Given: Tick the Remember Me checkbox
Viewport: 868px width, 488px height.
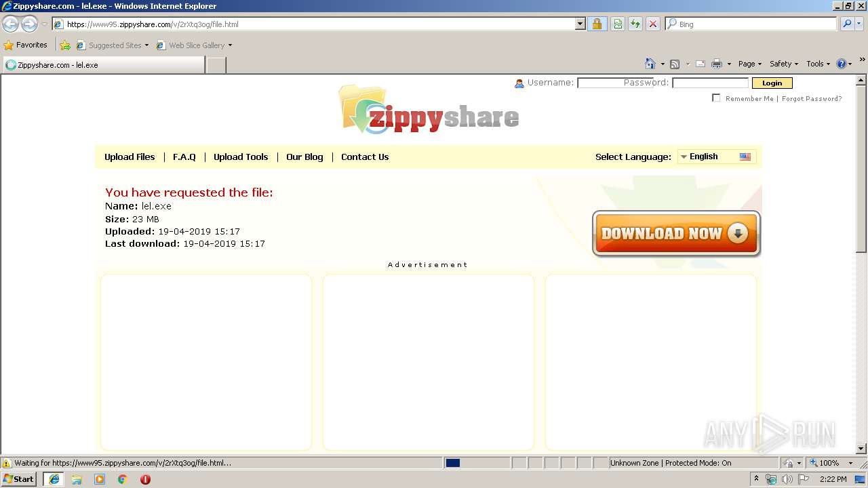Looking at the screenshot, I should click(716, 98).
